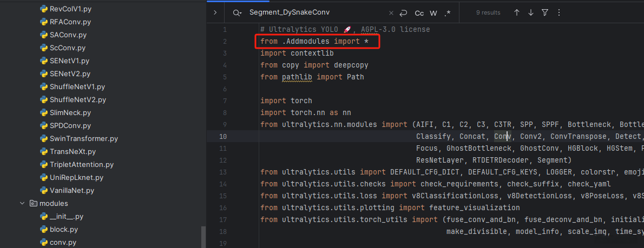Clear the search text
This screenshot has height=248, width=644.
(391, 12)
